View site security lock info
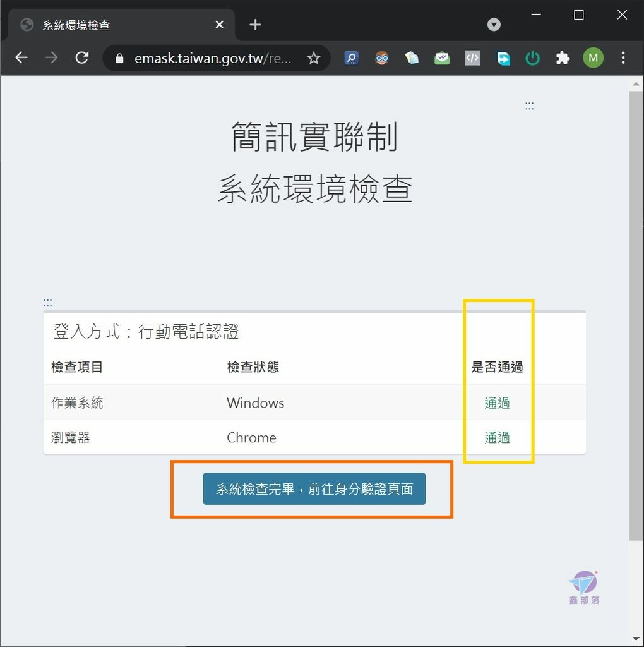 click(119, 58)
